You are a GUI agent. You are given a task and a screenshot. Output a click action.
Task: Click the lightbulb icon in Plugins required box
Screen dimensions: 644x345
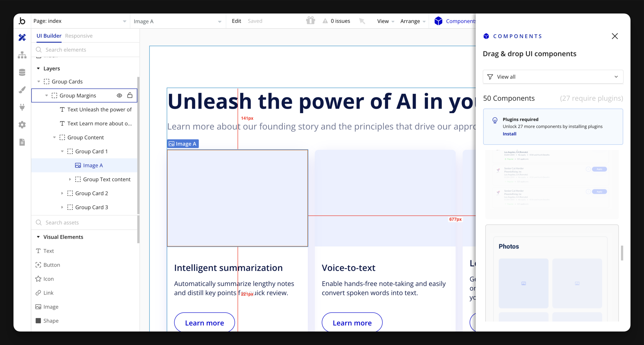(x=495, y=120)
